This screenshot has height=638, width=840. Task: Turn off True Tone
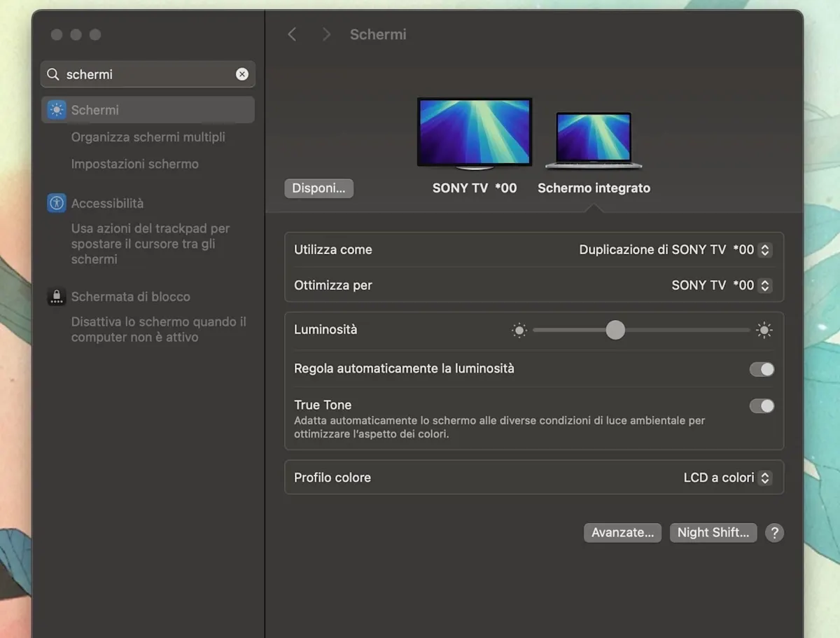pos(762,405)
